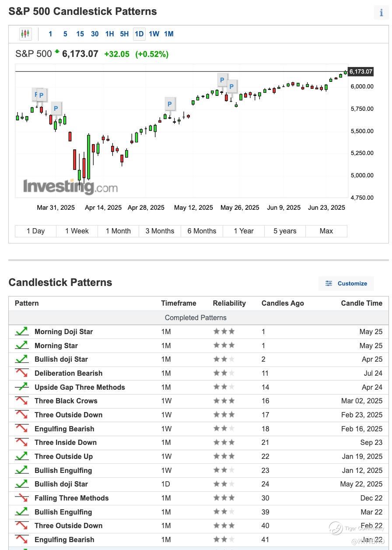
Task: Click the Falling Three Methods pattern name
Action: pos(71,498)
